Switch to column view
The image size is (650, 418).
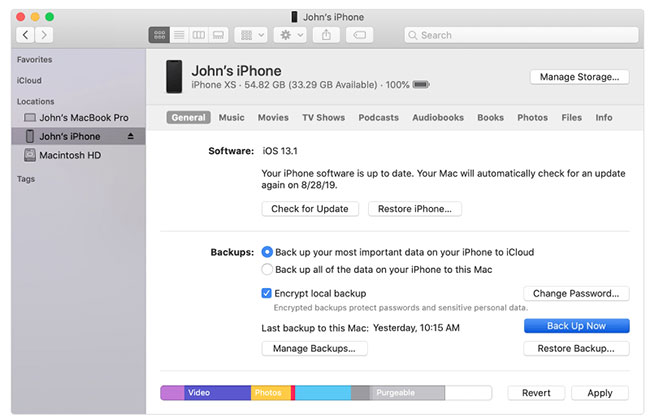[199, 35]
